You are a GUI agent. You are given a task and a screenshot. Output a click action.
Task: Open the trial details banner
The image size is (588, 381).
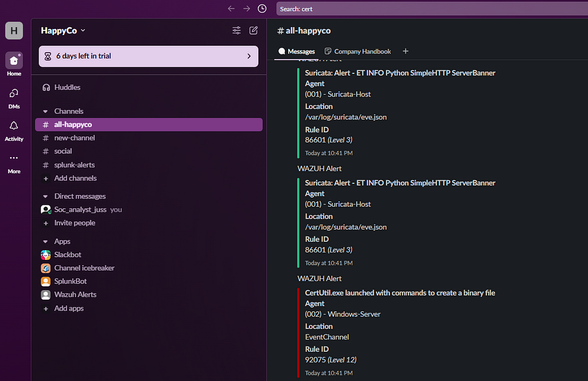(x=149, y=56)
